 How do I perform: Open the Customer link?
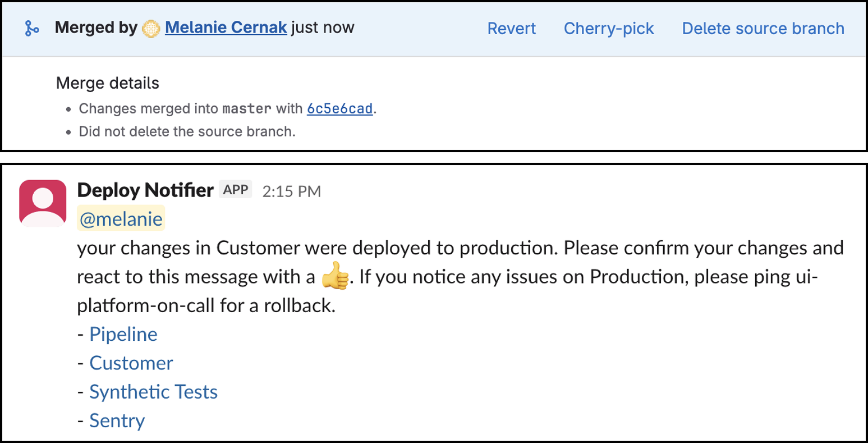(x=131, y=363)
